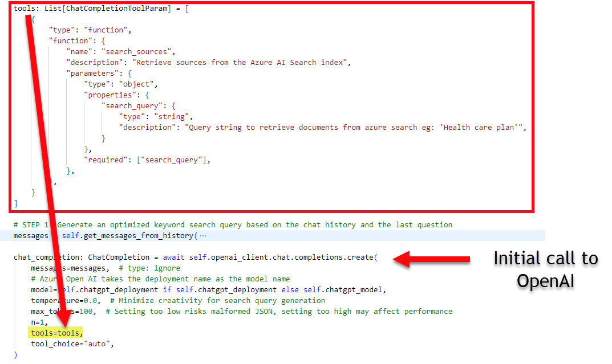Expand the folded get_messages_from_history ellipsis
612x364 pixels.
[203, 236]
